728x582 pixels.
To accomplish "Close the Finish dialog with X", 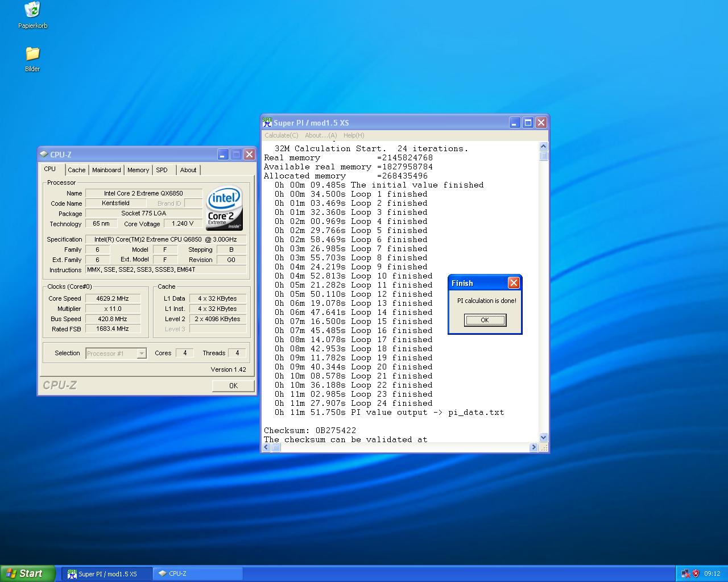I will tap(514, 282).
